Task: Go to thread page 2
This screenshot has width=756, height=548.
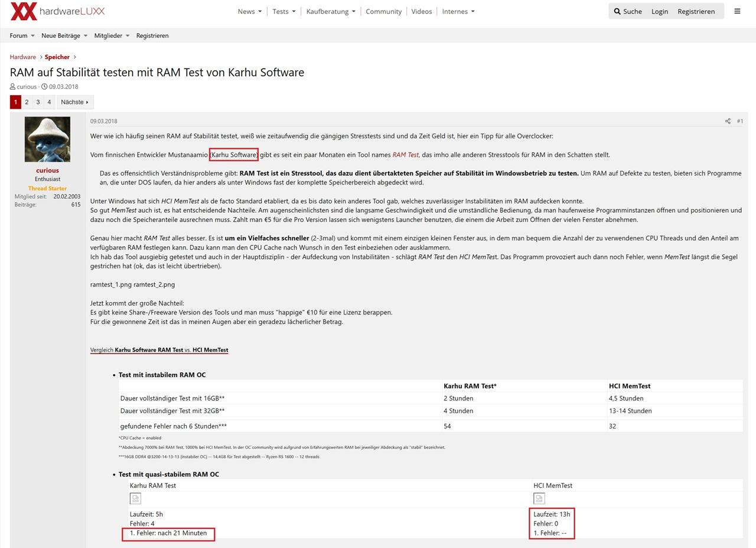Action: click(27, 102)
